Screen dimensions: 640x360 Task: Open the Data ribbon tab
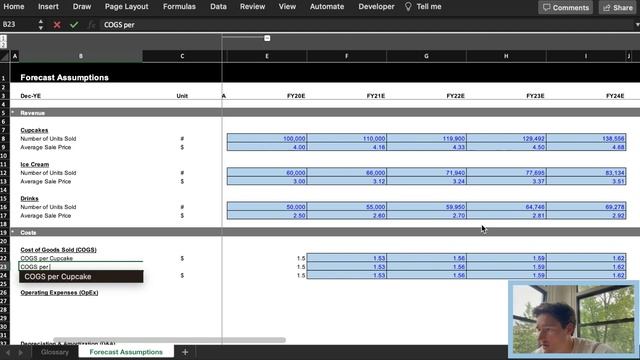click(218, 7)
